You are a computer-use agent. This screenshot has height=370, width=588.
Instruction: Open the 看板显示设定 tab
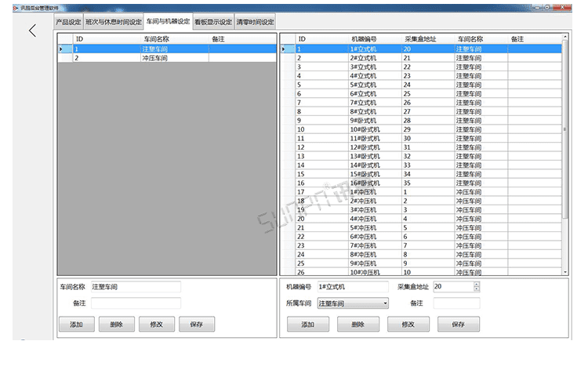tap(212, 21)
